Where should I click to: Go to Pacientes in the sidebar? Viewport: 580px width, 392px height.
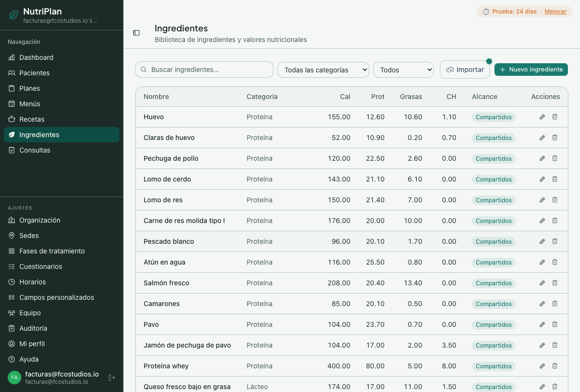point(34,73)
